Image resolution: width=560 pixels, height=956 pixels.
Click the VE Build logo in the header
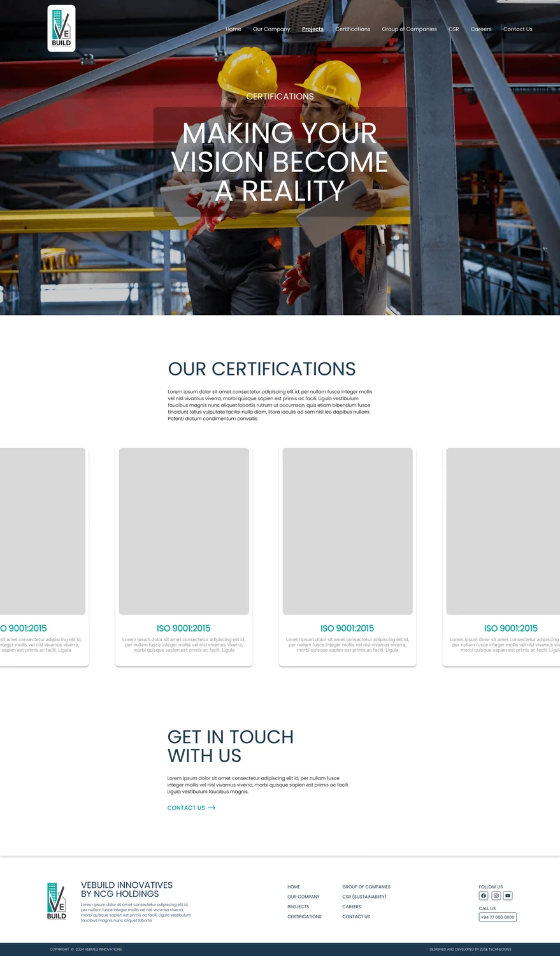61,29
